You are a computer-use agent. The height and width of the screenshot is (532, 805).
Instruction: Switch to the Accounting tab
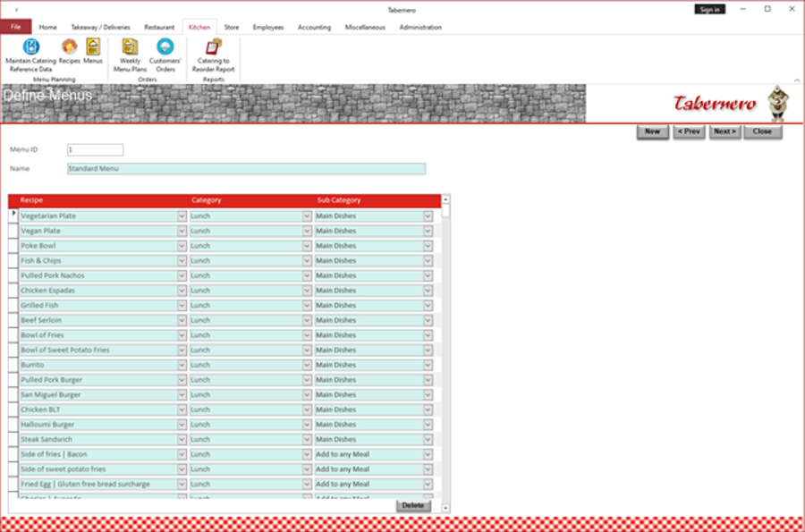(314, 27)
